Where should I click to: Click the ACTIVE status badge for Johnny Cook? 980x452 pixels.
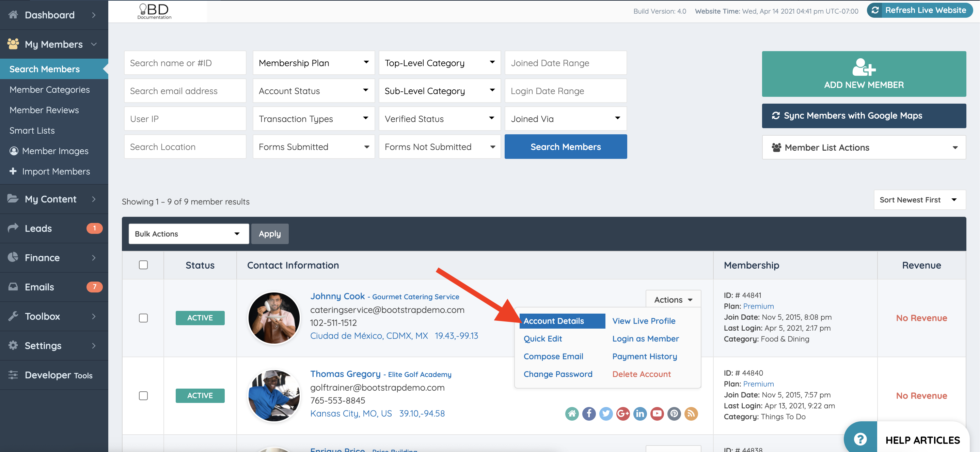tap(200, 318)
